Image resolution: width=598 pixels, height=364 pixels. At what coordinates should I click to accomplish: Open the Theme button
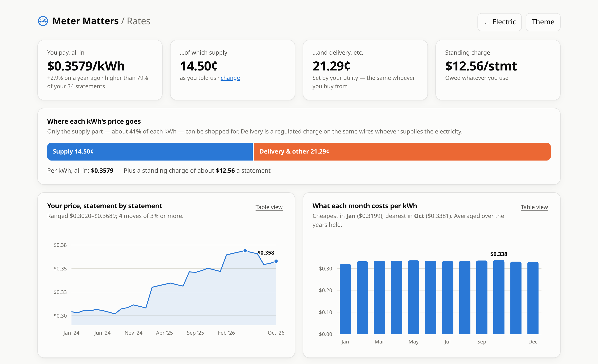(x=543, y=22)
